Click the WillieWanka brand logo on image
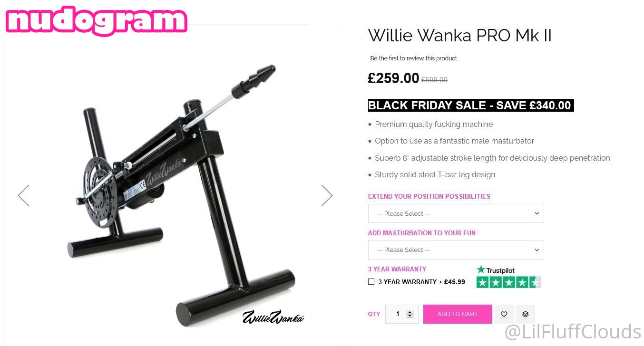The width and height of the screenshot is (644, 346). click(273, 317)
